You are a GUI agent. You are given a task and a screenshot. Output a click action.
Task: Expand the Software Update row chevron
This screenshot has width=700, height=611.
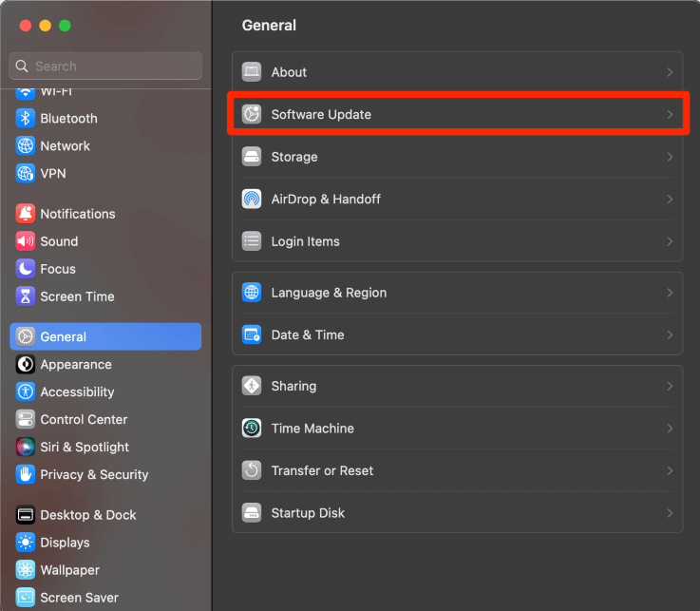pyautogui.click(x=670, y=115)
